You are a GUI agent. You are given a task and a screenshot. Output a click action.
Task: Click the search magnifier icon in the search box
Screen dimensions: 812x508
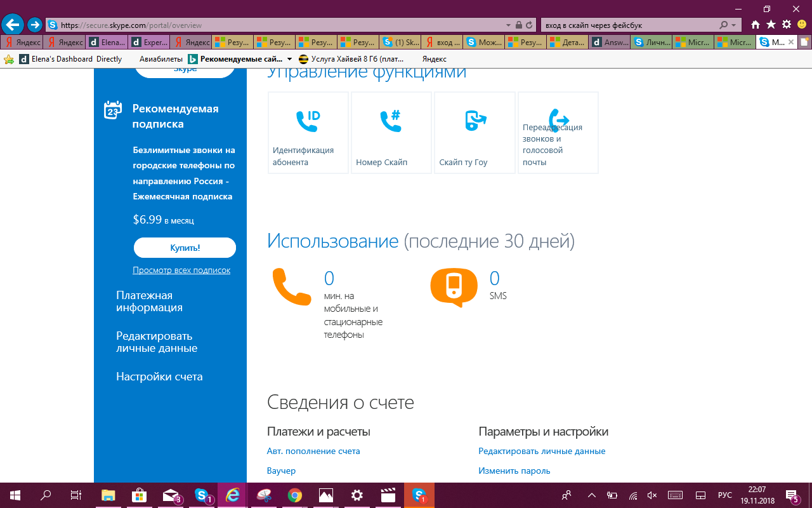(724, 25)
